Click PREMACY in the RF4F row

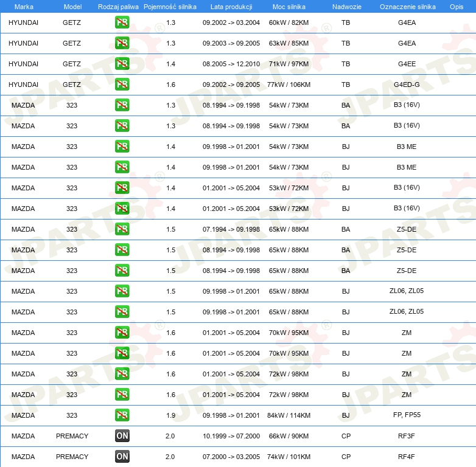72,457
